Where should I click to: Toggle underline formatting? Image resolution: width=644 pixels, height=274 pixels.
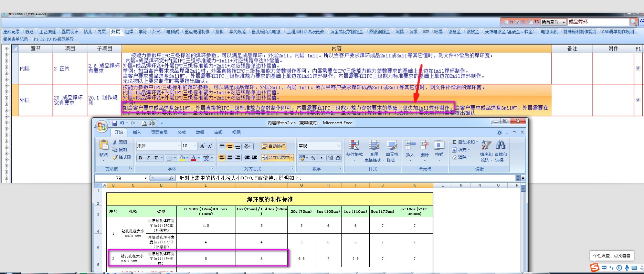click(156, 158)
